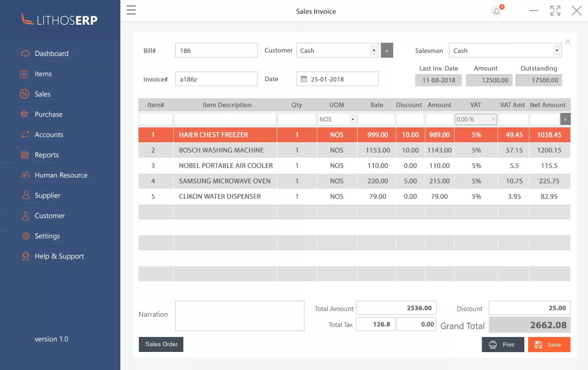
Task: Click the Dashboard gauge icon in sidebar
Action: coord(25,54)
